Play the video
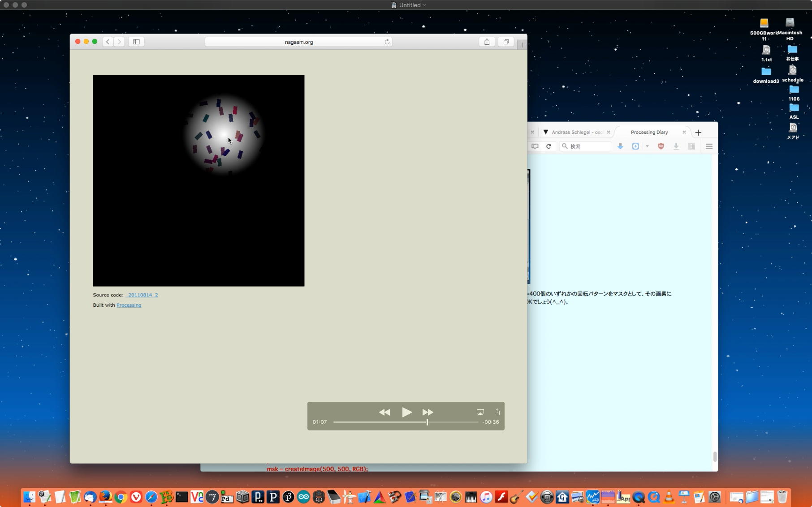Screen dimensions: 812x507 click(x=406, y=412)
